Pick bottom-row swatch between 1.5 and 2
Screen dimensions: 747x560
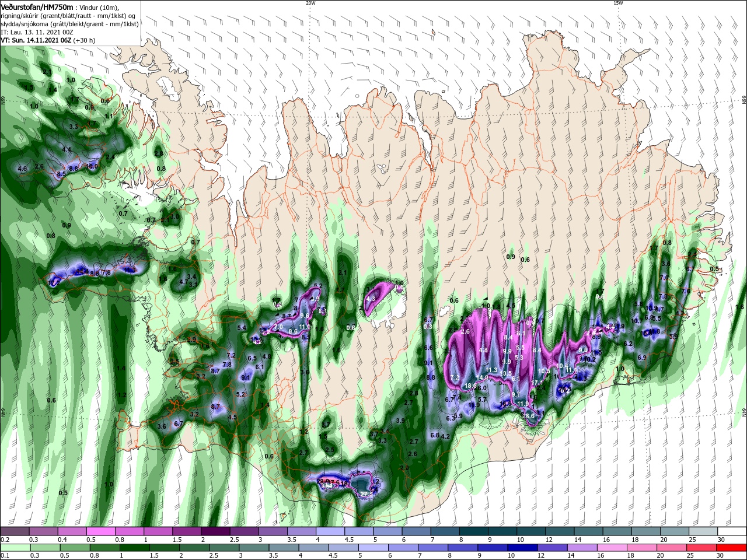tap(165, 548)
